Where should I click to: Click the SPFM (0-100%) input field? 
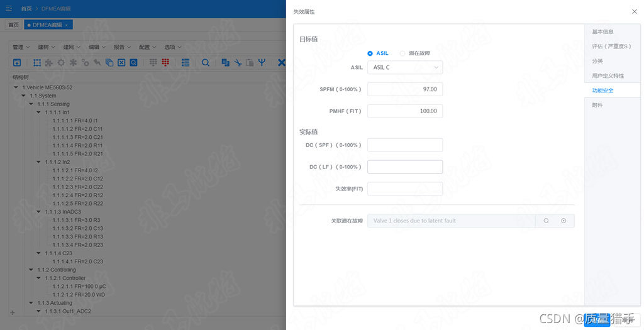pos(405,89)
